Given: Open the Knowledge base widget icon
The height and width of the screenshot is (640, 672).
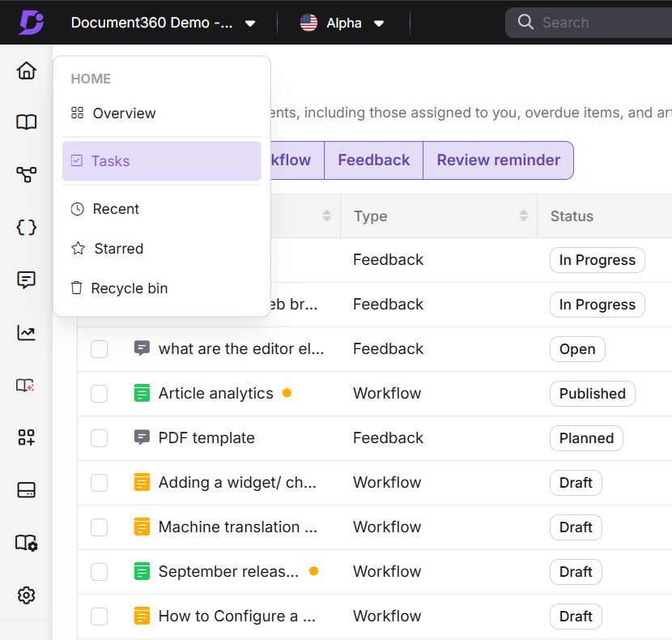Looking at the screenshot, I should click(26, 437).
